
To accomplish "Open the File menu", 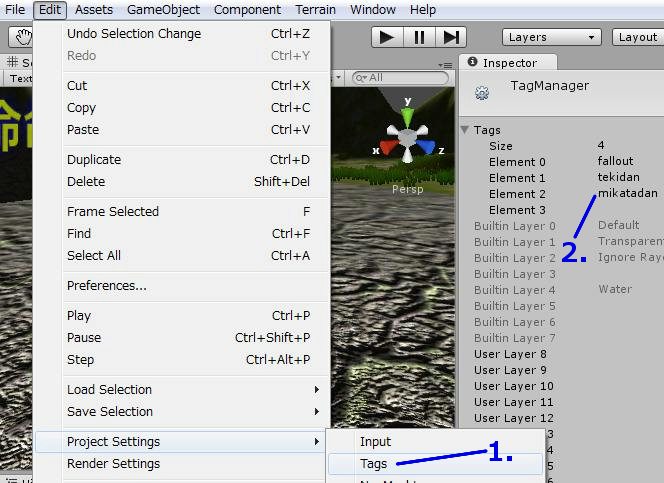I will pyautogui.click(x=15, y=9).
